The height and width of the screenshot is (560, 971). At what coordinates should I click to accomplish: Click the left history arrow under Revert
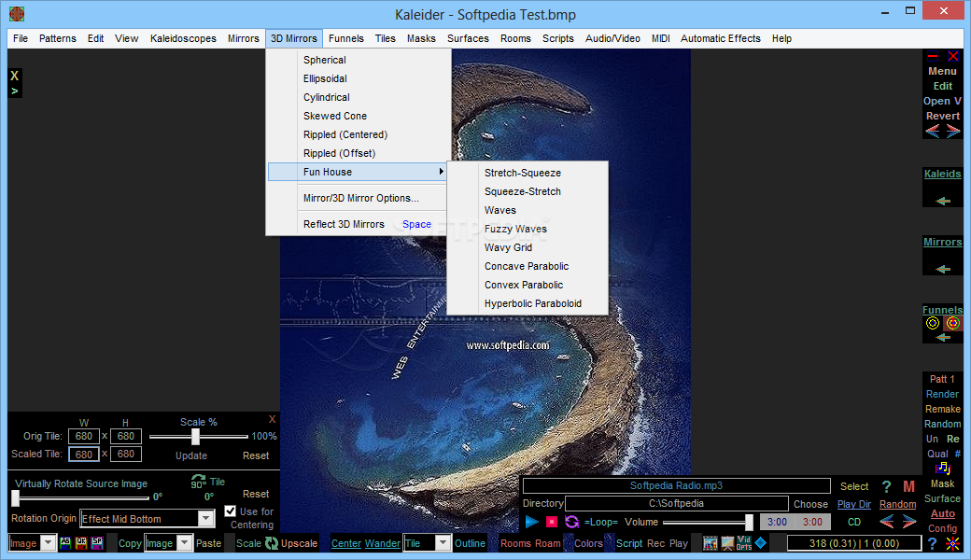coord(932,131)
